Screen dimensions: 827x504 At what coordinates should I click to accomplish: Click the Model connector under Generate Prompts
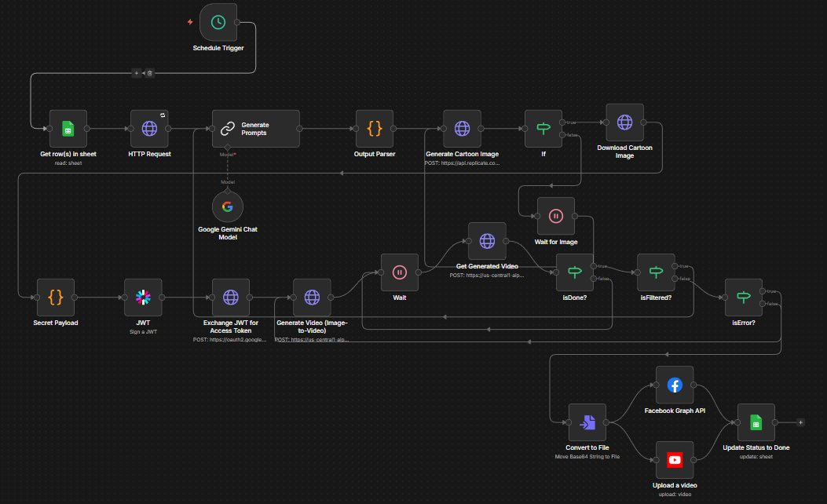(228, 147)
